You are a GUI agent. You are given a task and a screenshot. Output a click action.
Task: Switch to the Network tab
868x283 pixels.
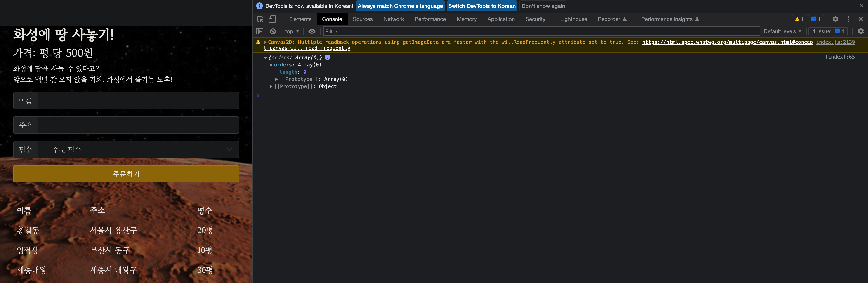(394, 19)
